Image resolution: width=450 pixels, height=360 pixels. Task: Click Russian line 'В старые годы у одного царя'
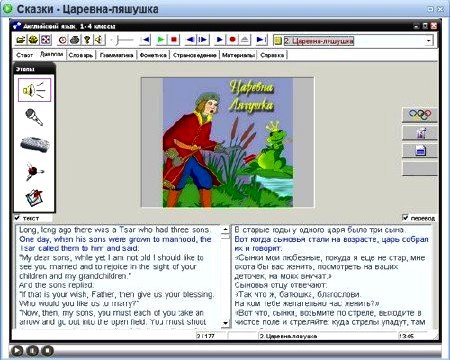click(320, 230)
